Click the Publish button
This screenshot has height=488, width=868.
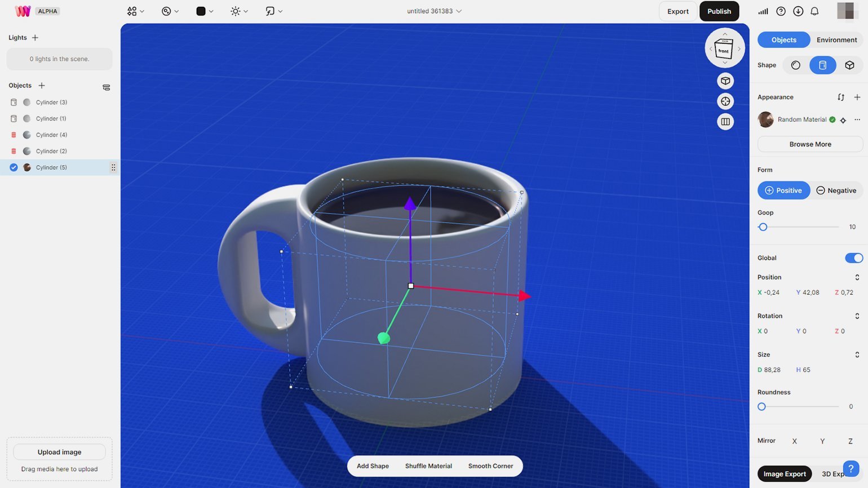[719, 11]
